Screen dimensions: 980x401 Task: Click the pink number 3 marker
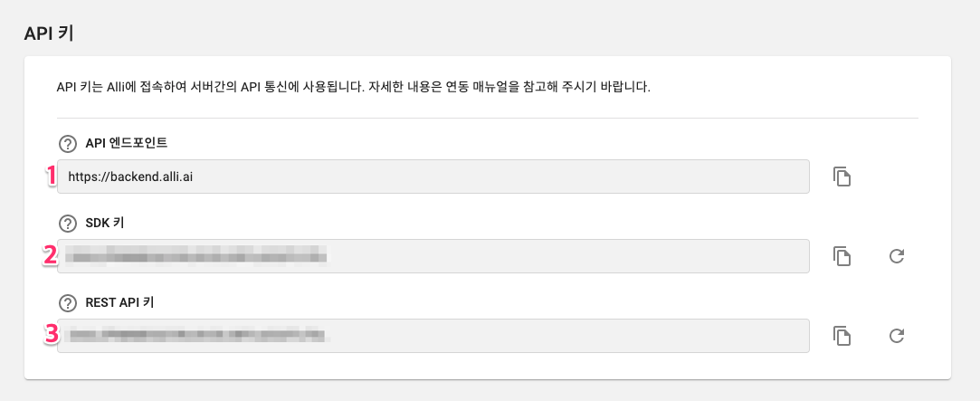coord(52,334)
